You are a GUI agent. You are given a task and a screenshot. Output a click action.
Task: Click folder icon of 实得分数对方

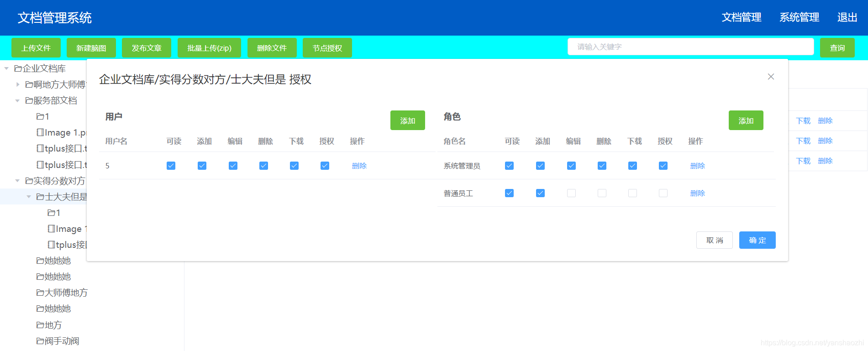click(29, 181)
